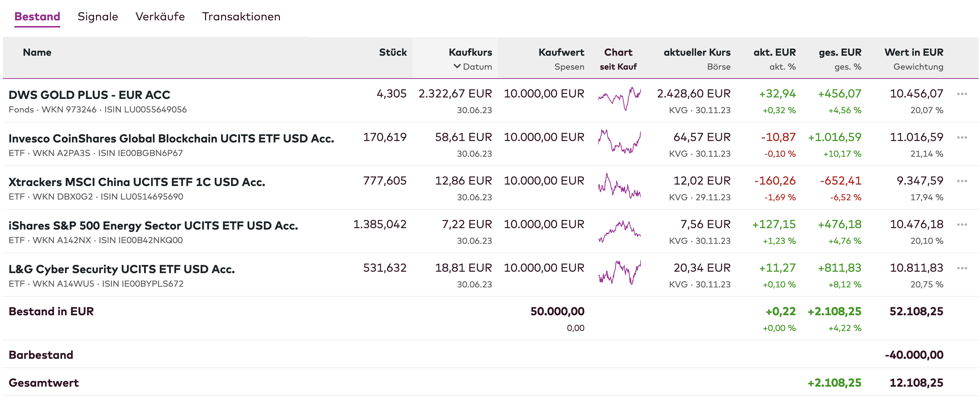Click Invesco CoinShares Blockchain sparkline chart
Viewport: 980px width, 407px height.
pos(619,142)
